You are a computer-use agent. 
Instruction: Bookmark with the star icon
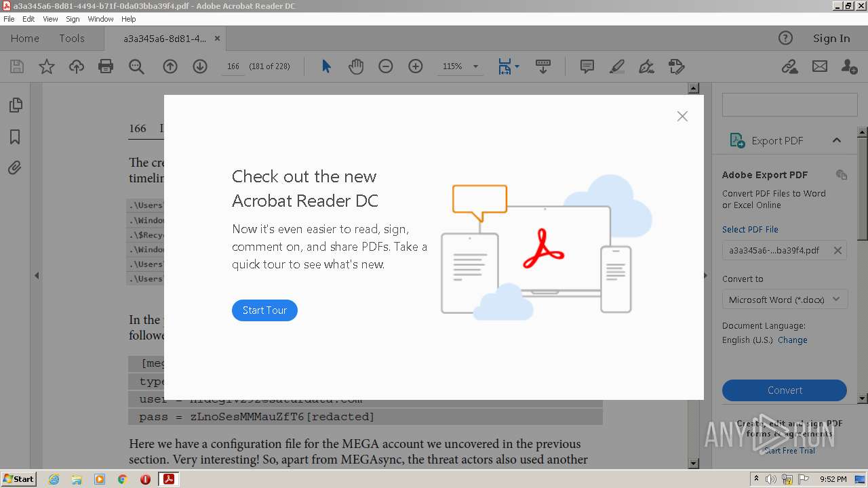point(47,66)
